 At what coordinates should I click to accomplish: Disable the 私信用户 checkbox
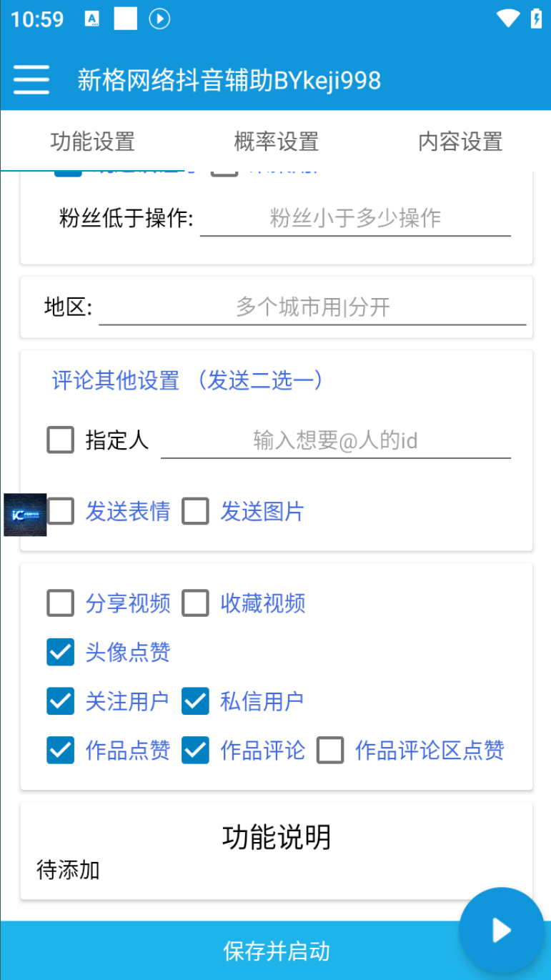pos(195,701)
